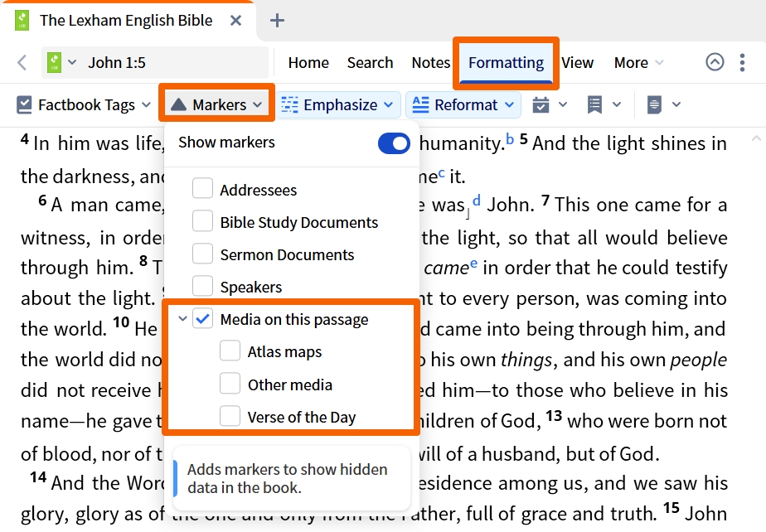Expand the document icon dropdown arrow
Screen dimensions: 766x532
(676, 104)
